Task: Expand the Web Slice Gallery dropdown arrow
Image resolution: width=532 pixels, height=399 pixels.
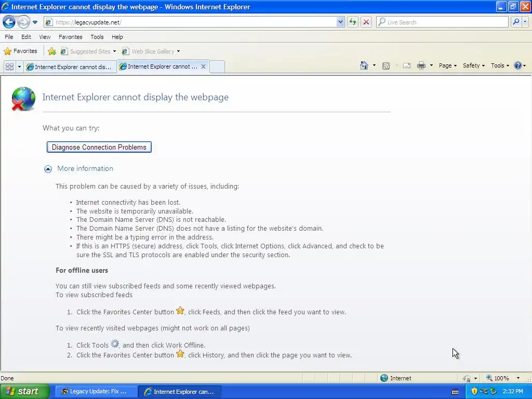Action: [x=179, y=51]
